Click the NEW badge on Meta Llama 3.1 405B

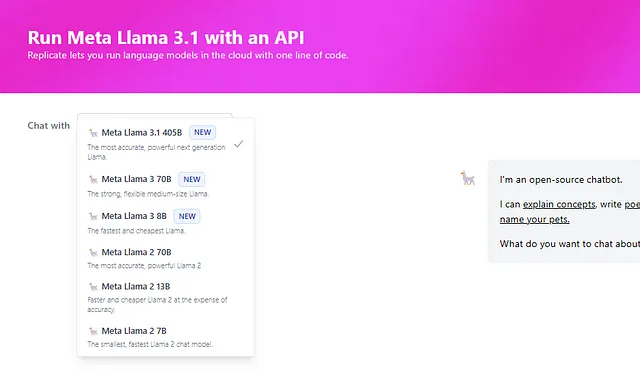202,132
